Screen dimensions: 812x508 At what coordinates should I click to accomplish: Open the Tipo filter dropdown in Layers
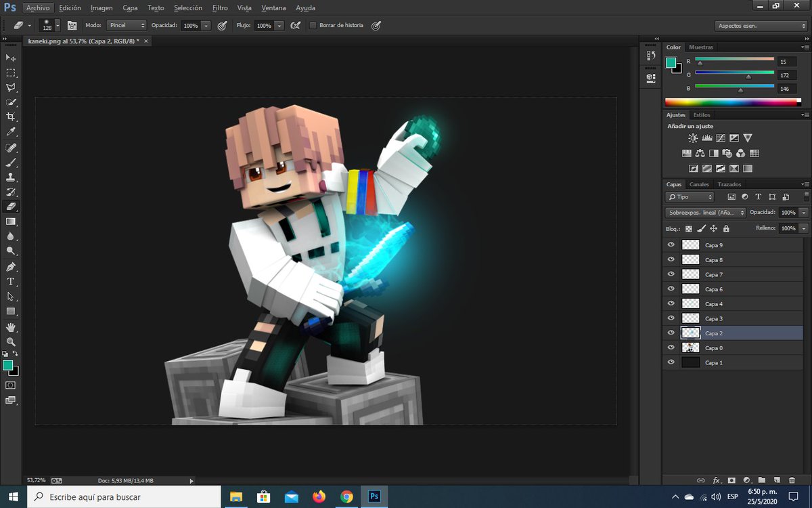(689, 196)
